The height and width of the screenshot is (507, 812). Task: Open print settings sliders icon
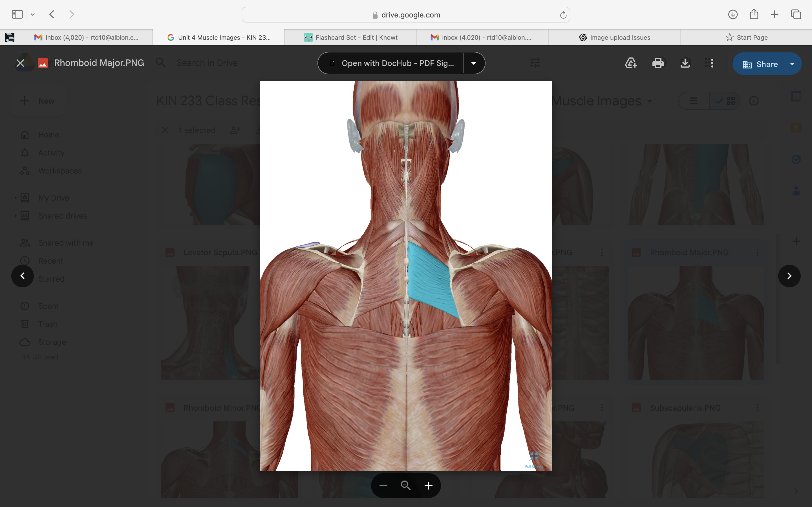(535, 62)
